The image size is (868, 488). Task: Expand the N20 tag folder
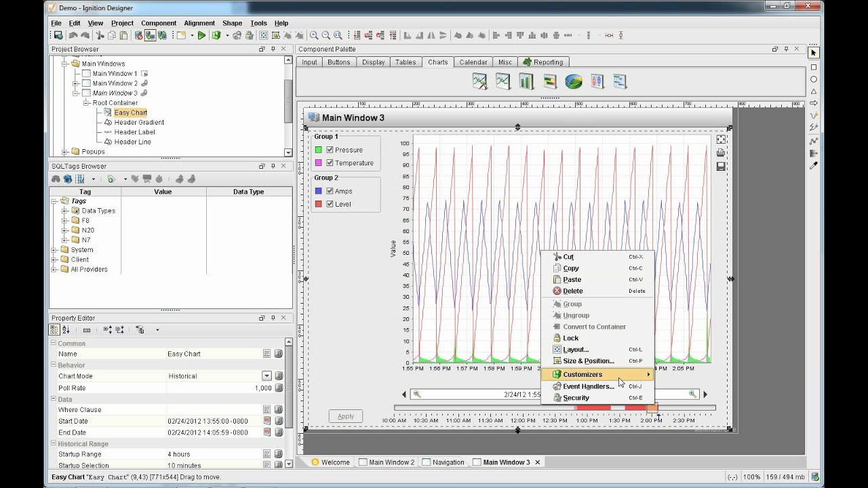coord(66,230)
